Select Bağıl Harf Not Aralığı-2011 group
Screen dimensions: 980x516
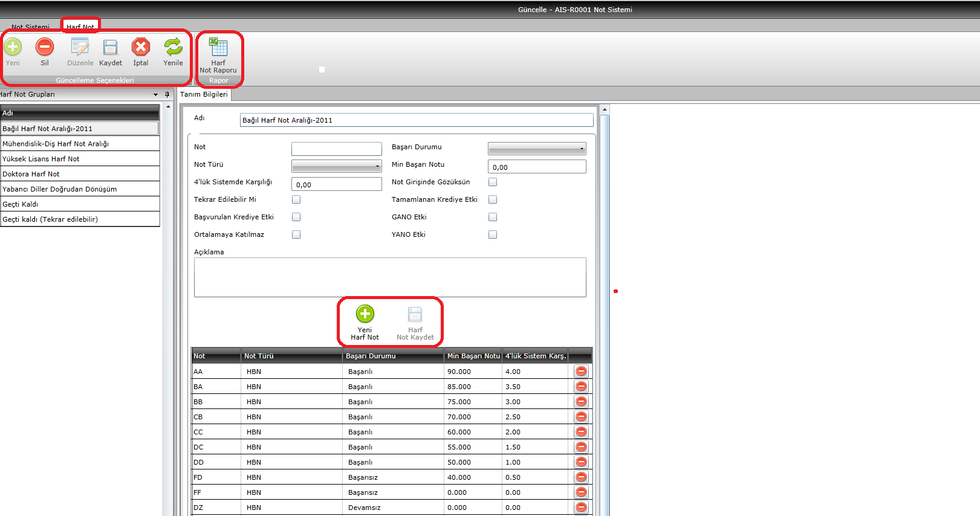pos(80,129)
